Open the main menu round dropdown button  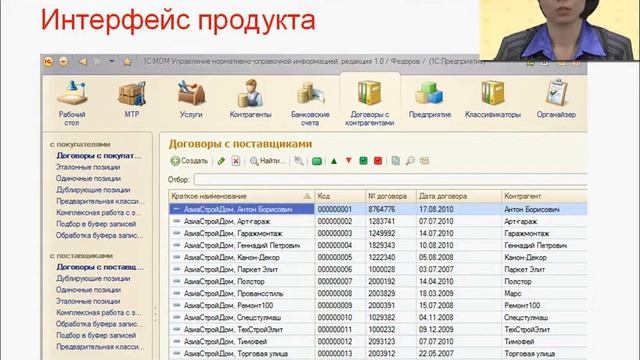pyautogui.click(x=64, y=62)
